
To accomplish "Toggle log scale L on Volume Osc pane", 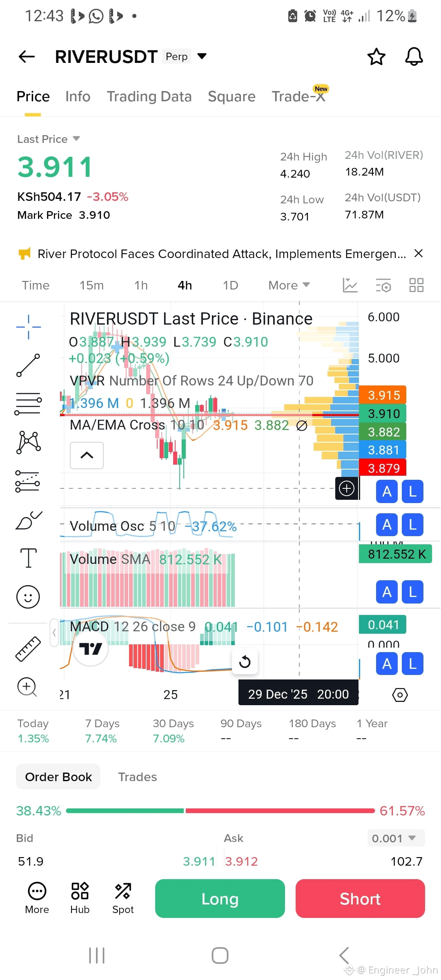I will point(412,525).
